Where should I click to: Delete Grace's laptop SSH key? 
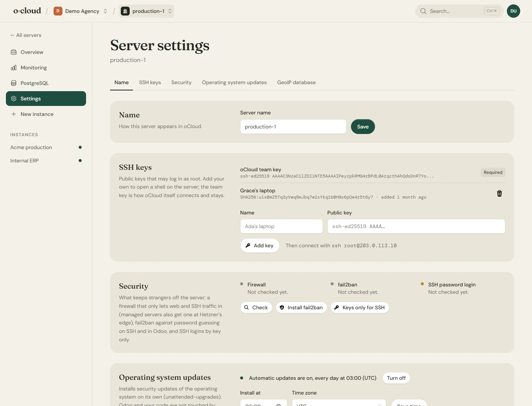point(499,193)
